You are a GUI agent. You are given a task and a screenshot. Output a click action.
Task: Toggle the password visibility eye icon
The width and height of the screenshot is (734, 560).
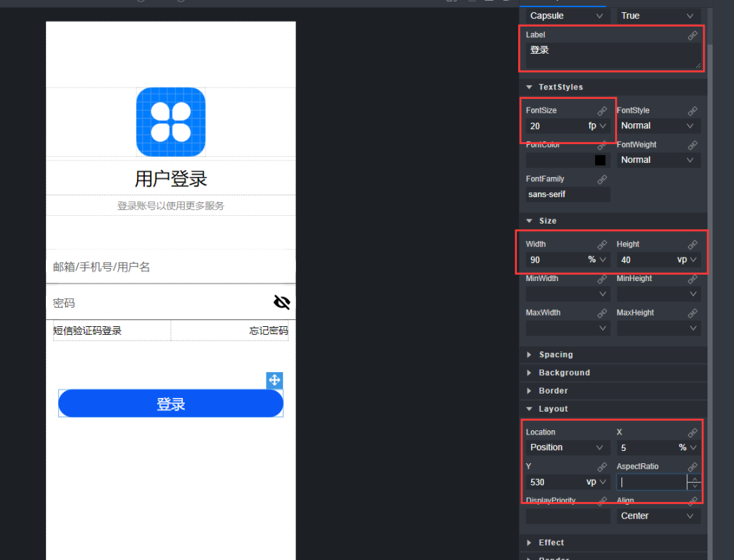282,303
